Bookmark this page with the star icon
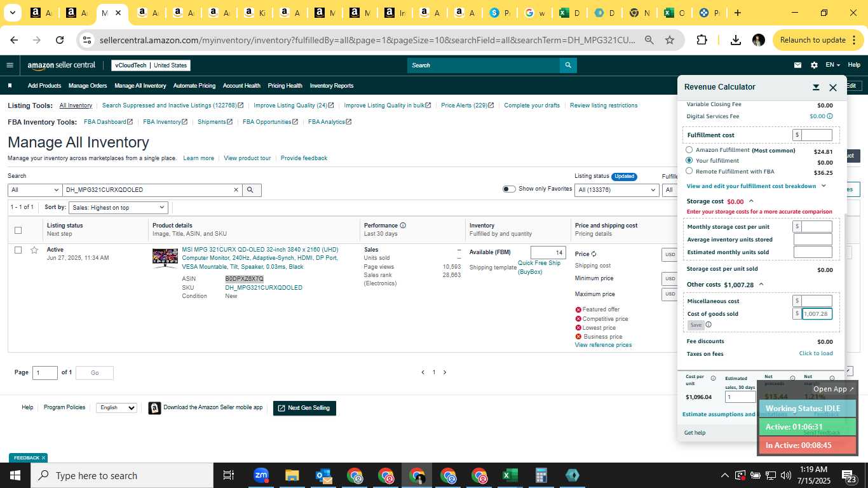868x488 pixels. click(x=669, y=40)
